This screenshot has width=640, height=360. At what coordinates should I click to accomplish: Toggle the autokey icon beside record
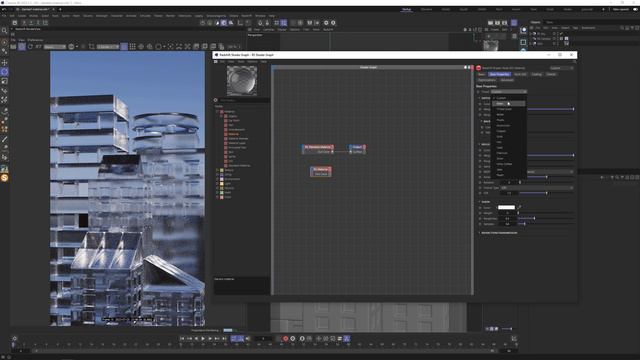tap(293, 338)
